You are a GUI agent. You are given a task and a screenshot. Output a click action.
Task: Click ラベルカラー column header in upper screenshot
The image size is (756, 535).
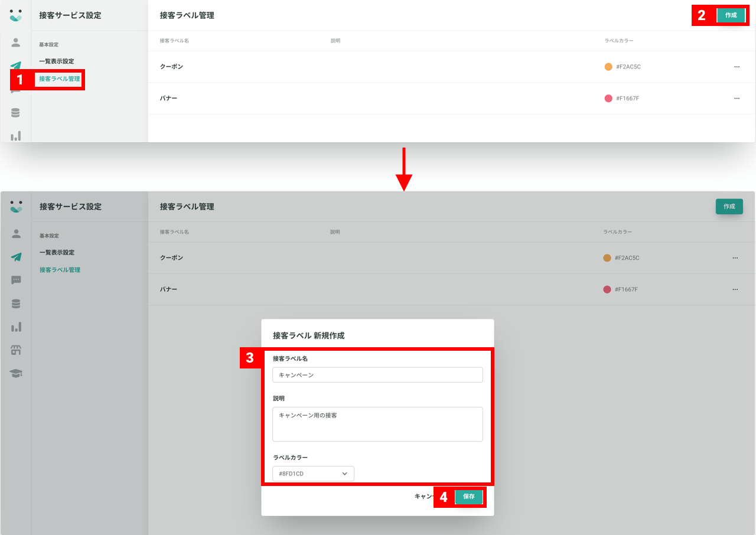618,41
